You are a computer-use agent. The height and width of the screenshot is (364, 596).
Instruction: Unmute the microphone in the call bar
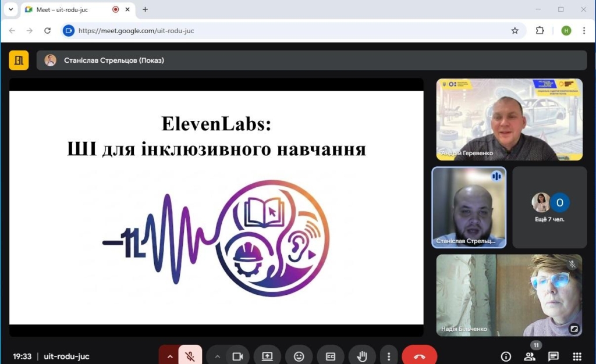190,356
